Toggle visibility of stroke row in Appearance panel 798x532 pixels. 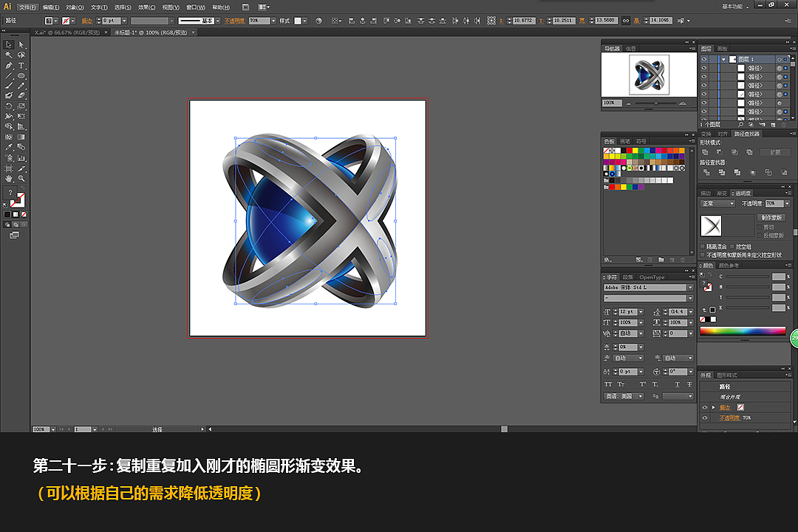point(705,407)
